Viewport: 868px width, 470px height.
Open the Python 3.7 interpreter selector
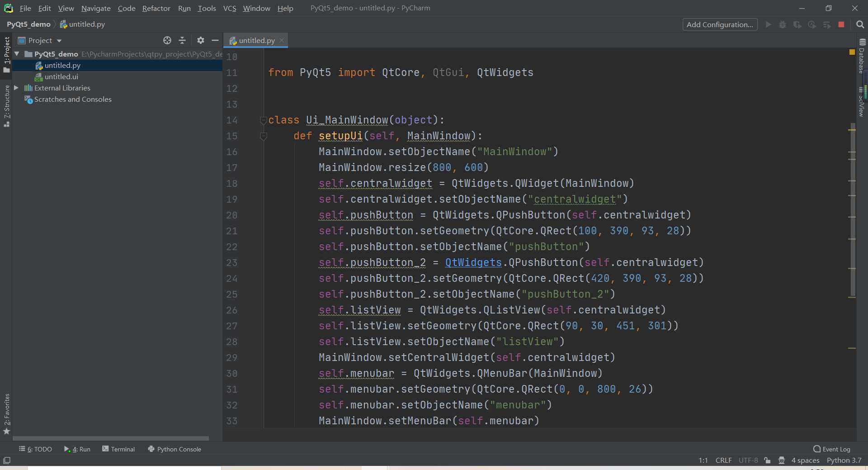point(844,461)
